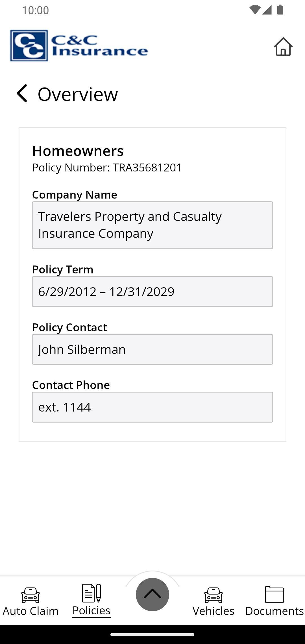
Task: Select the Policy Term field
Action: [152, 291]
